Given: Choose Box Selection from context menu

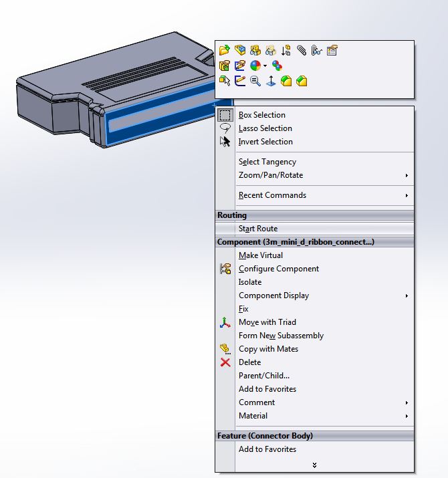Looking at the screenshot, I should tap(314, 115).
